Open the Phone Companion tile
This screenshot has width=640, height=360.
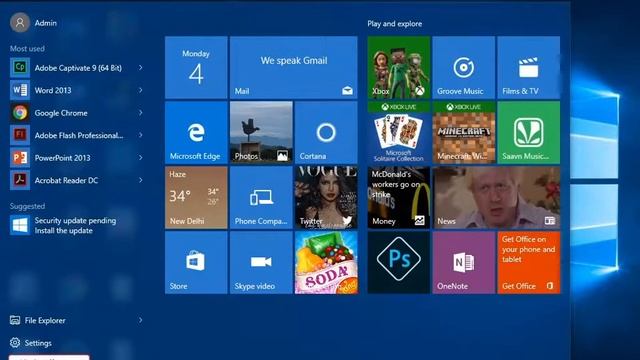point(261,198)
